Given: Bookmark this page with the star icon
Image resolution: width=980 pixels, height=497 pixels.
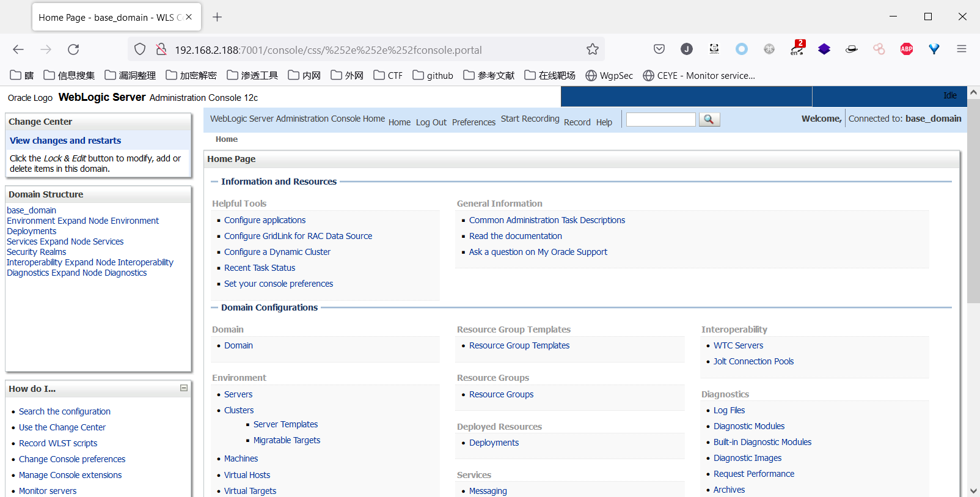Looking at the screenshot, I should [x=592, y=50].
